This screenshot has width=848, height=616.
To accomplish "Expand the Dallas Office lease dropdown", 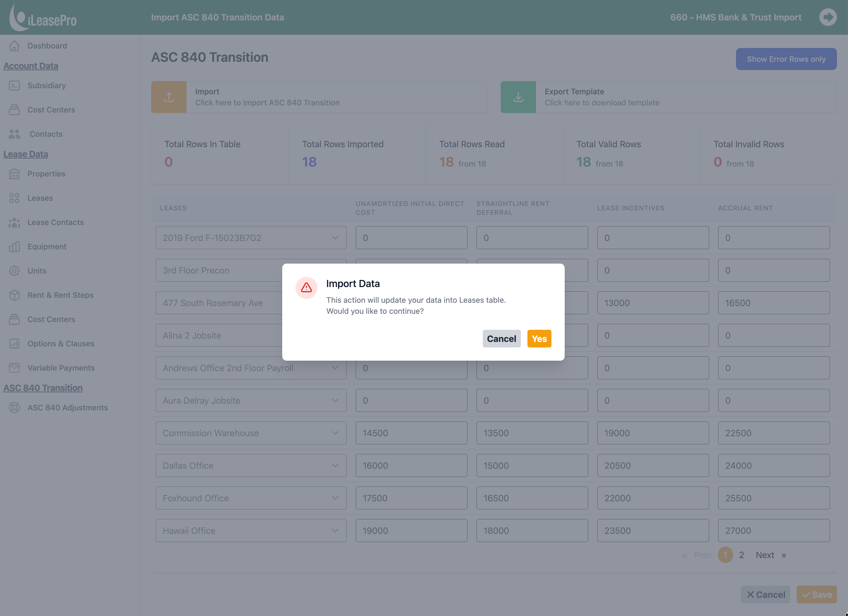I will (251, 465).
